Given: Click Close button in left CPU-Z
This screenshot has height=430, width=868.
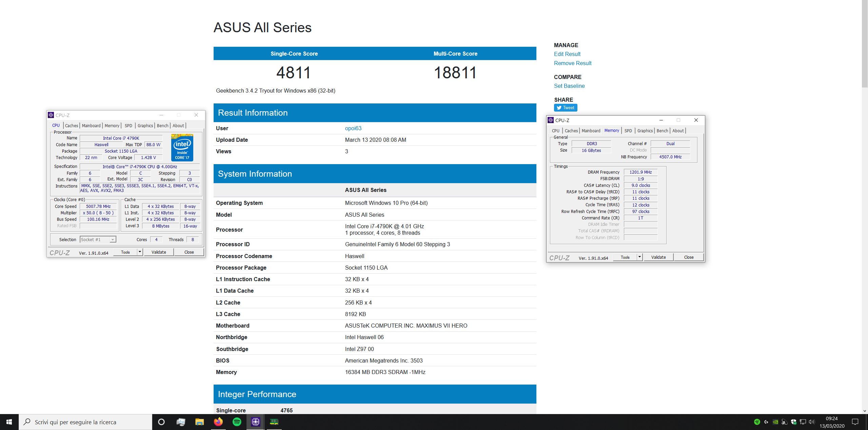Looking at the screenshot, I should tap(189, 252).
